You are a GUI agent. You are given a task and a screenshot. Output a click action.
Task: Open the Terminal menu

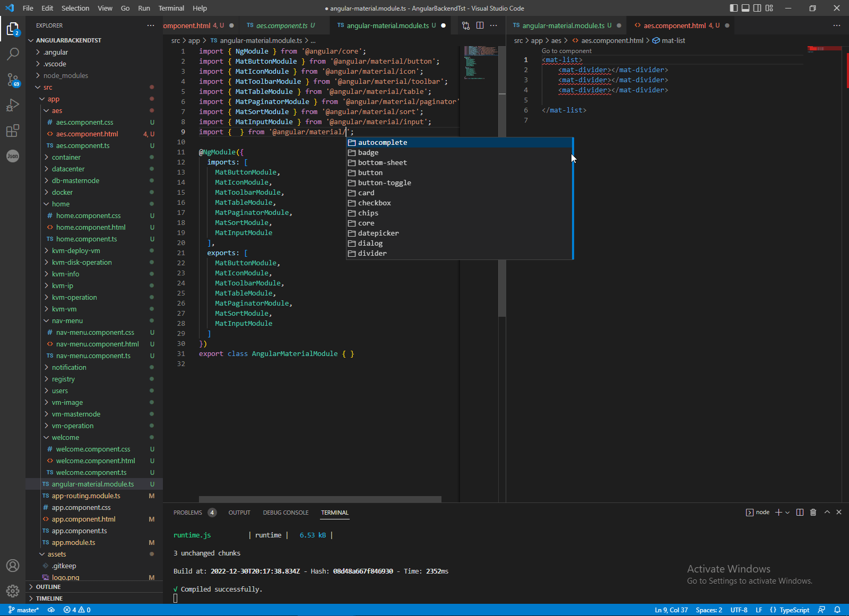click(x=171, y=8)
